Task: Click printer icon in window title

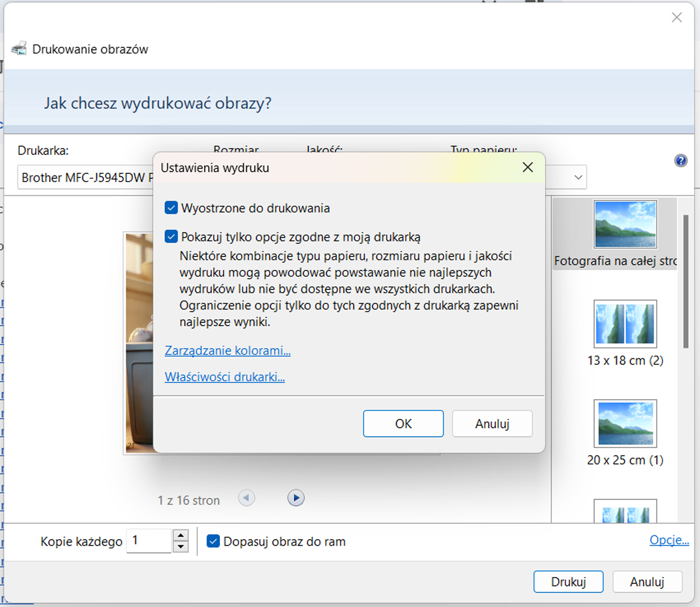Action: click(19, 49)
